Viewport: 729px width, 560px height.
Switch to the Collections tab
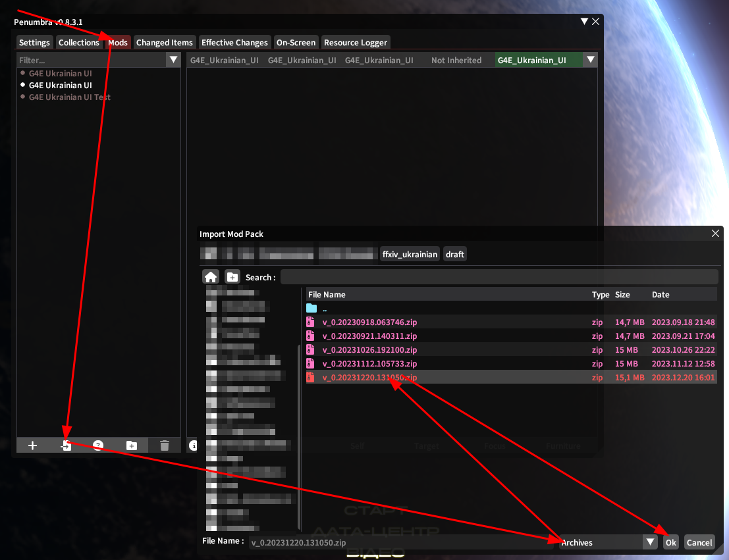(x=79, y=42)
